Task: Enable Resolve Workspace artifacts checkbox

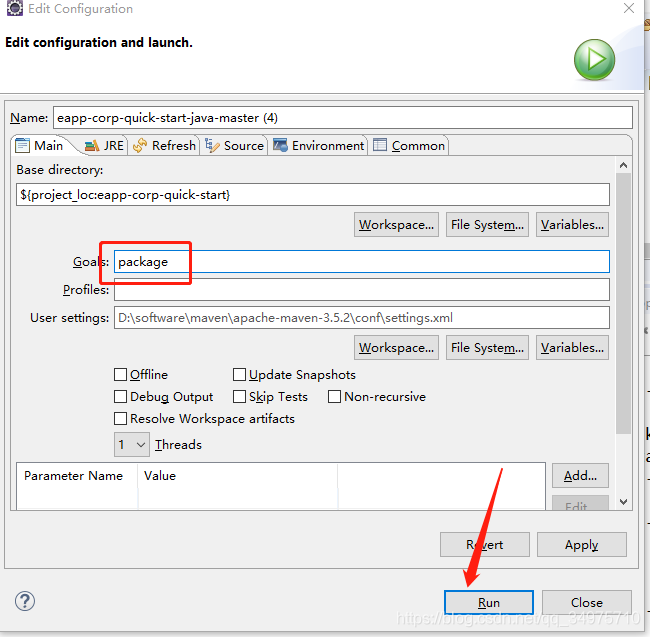Action: pos(120,419)
